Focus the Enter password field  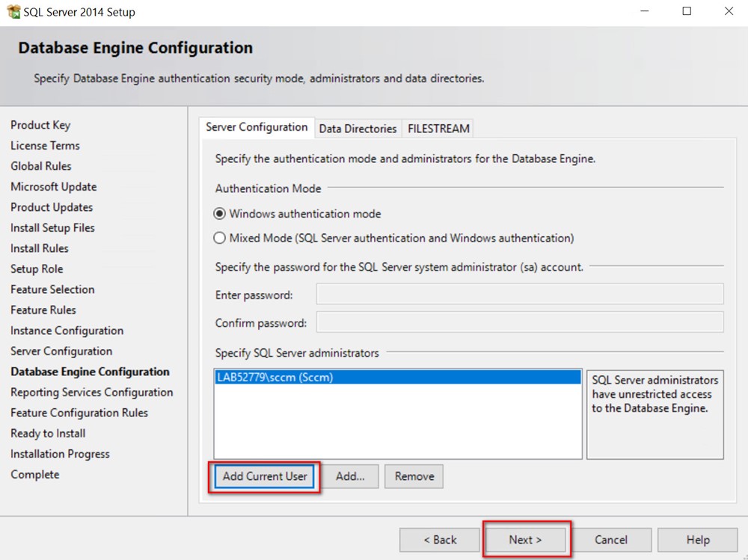point(520,294)
